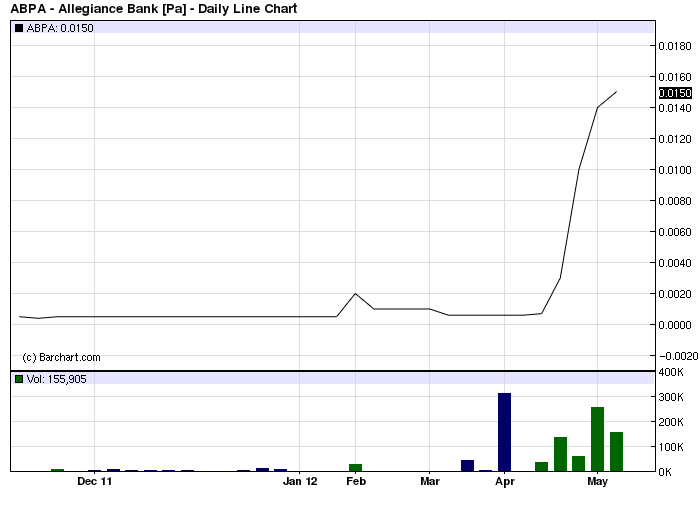Click the 0.0100 price axis label
Screen dimensions: 700x512
point(675,170)
